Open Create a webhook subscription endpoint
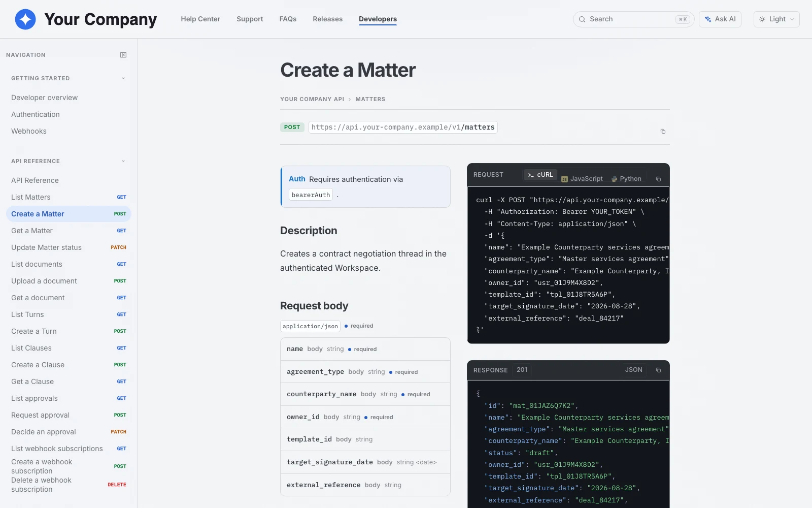Viewport: 812px width, 508px height. 69,466
